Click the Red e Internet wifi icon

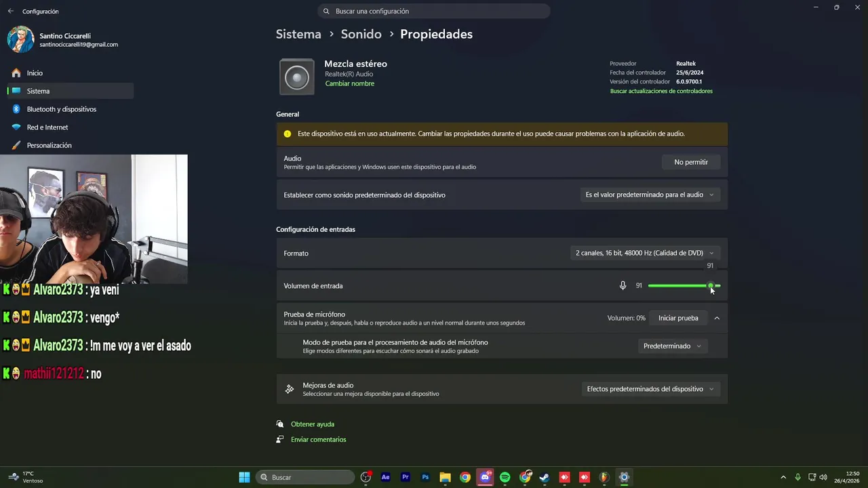[16, 127]
